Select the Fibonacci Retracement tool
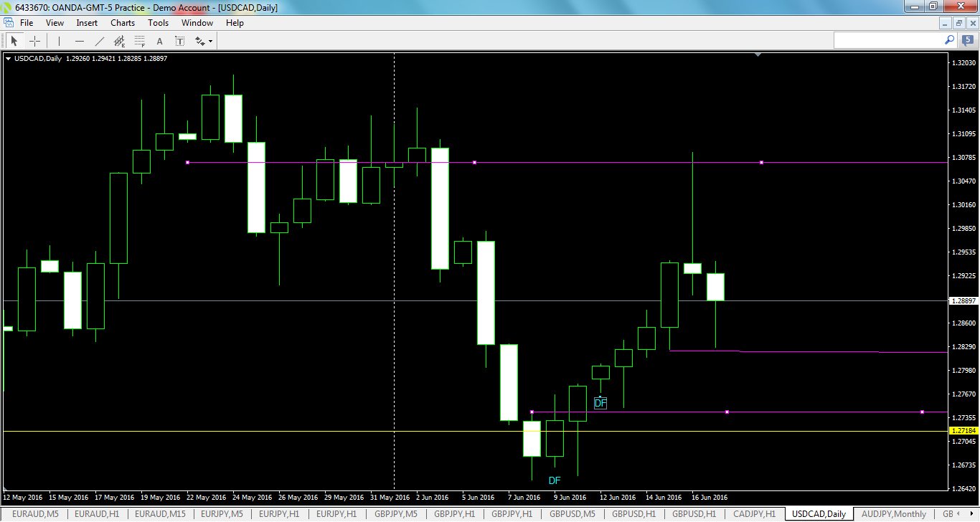 click(x=138, y=40)
